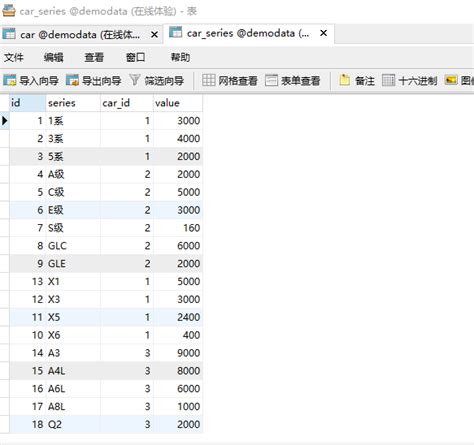
Task: Click the id cell '10'
Action: 28,335
